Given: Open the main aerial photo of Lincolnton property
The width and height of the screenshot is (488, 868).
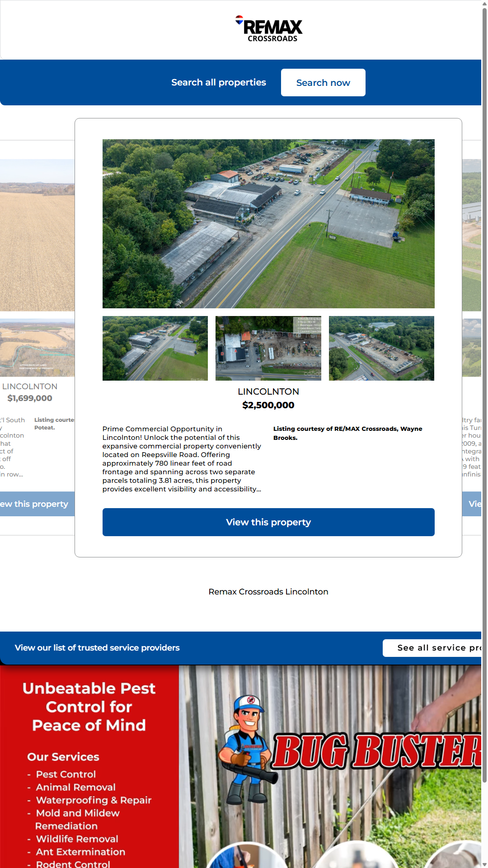Looking at the screenshot, I should point(268,224).
